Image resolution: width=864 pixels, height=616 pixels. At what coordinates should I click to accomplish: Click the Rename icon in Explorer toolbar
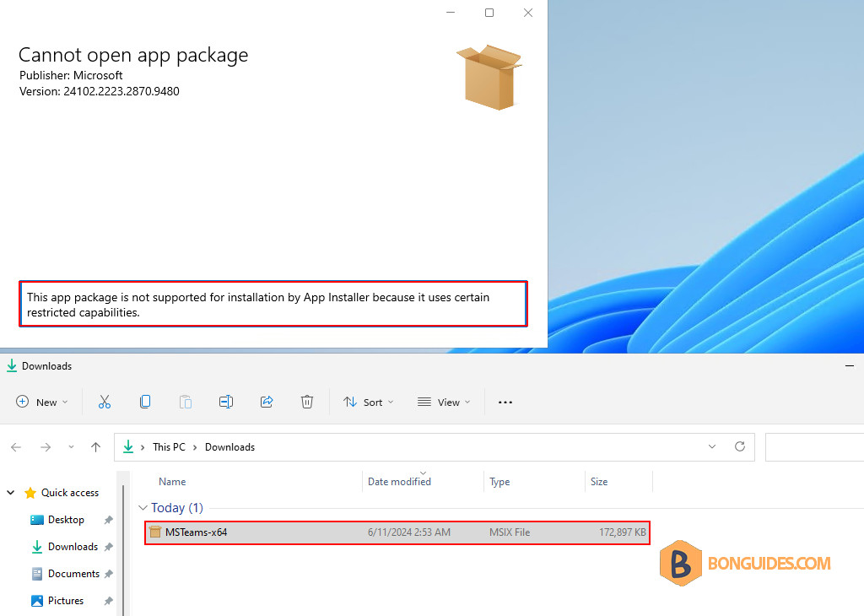pos(226,402)
